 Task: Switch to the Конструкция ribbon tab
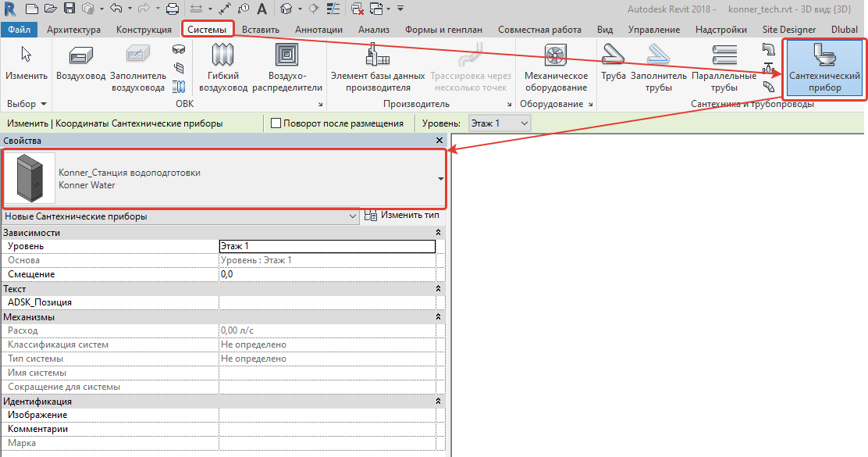tap(144, 30)
